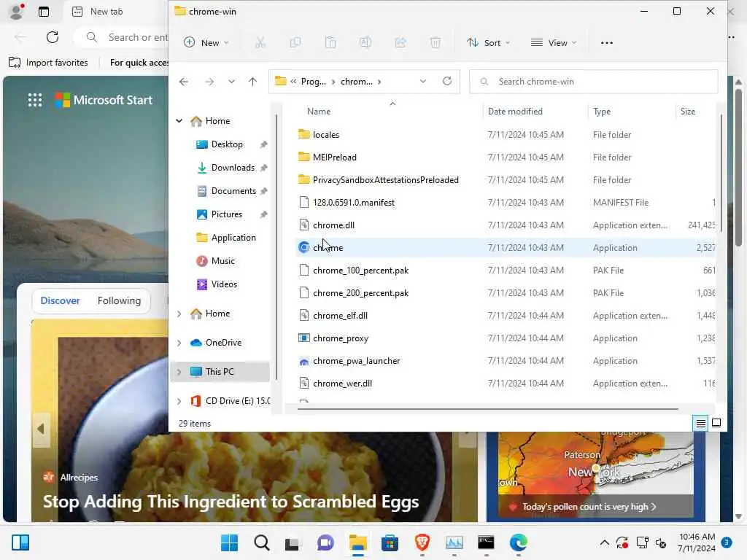Expand the OneDrive tree node
This screenshot has height=560, width=747.
tap(179, 343)
